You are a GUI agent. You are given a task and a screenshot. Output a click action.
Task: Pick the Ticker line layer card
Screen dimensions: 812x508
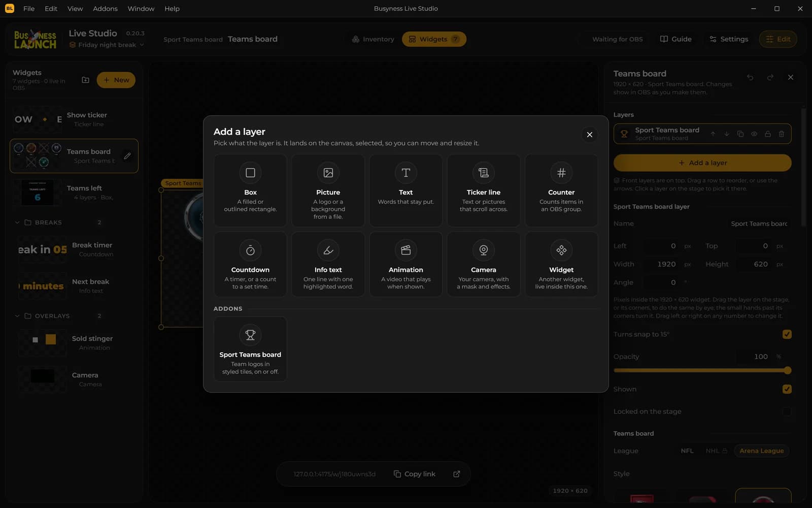pyautogui.click(x=483, y=190)
